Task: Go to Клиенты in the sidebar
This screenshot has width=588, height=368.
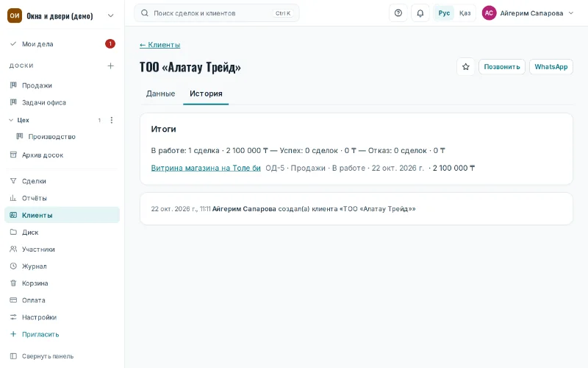Action: (x=62, y=215)
